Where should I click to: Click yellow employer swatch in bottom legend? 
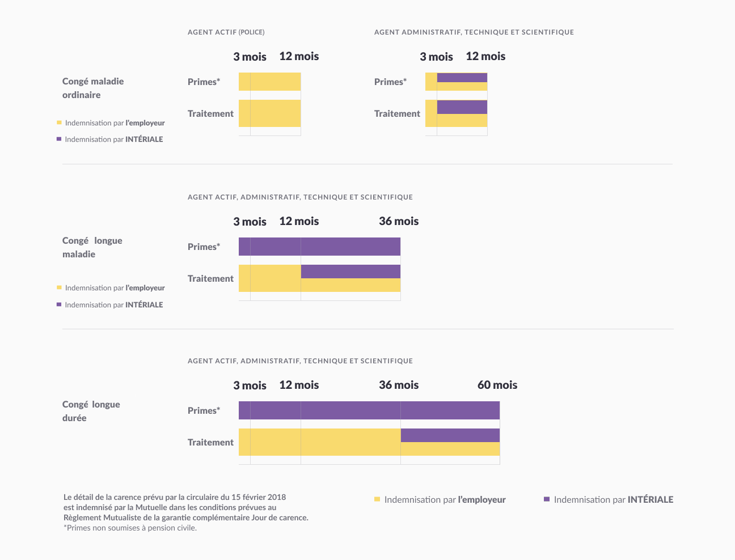pyautogui.click(x=377, y=499)
